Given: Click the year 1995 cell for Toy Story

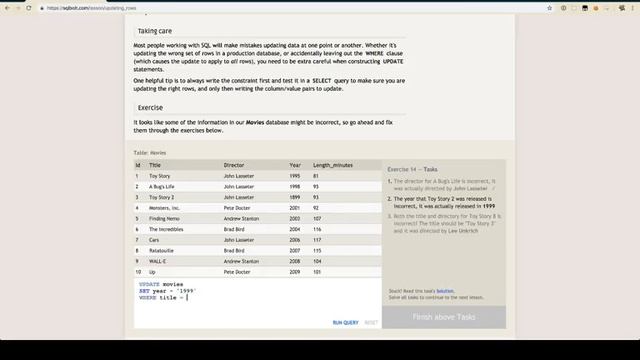Looking at the screenshot, I should click(295, 176).
